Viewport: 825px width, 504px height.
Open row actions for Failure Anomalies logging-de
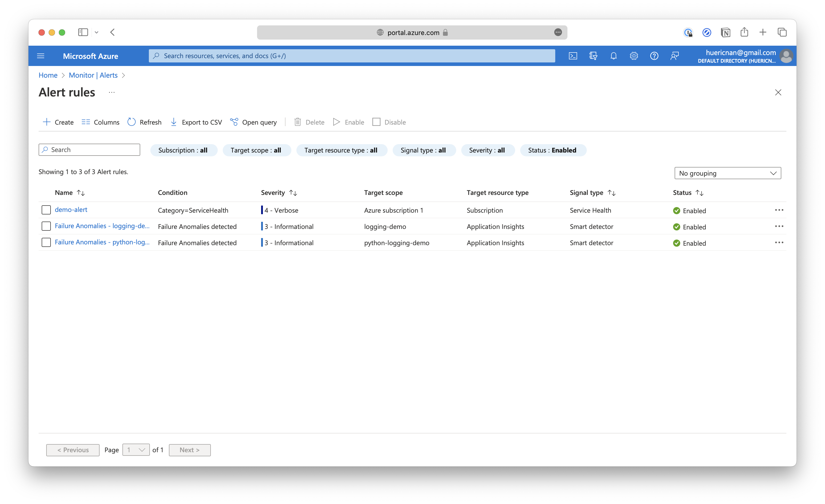(x=779, y=226)
